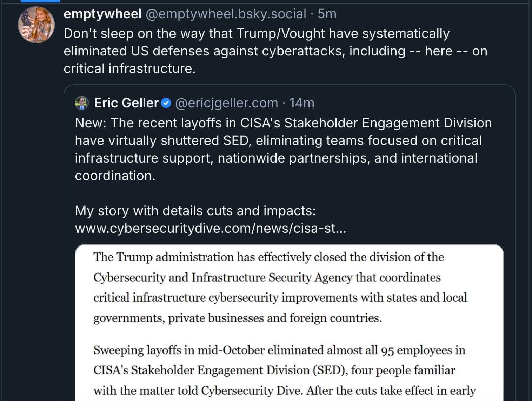Screen dimensions: 532x401
Task: Open emptywheel's profile avatar picture
Action: [36, 25]
